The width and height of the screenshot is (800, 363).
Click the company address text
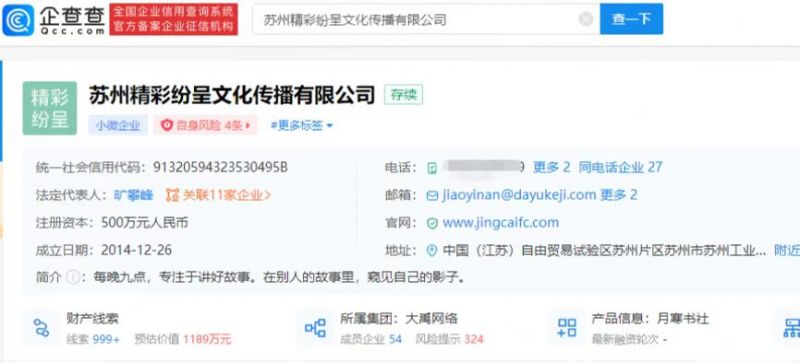tap(604, 250)
